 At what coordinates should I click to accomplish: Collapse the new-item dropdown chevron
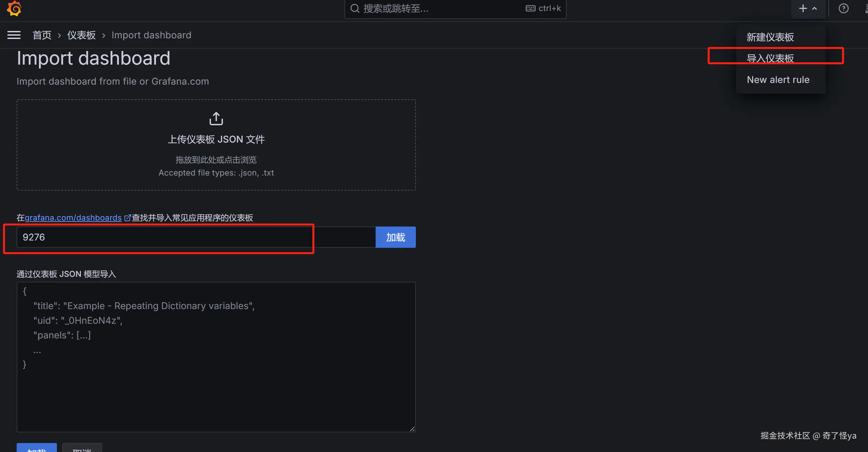pos(815,8)
